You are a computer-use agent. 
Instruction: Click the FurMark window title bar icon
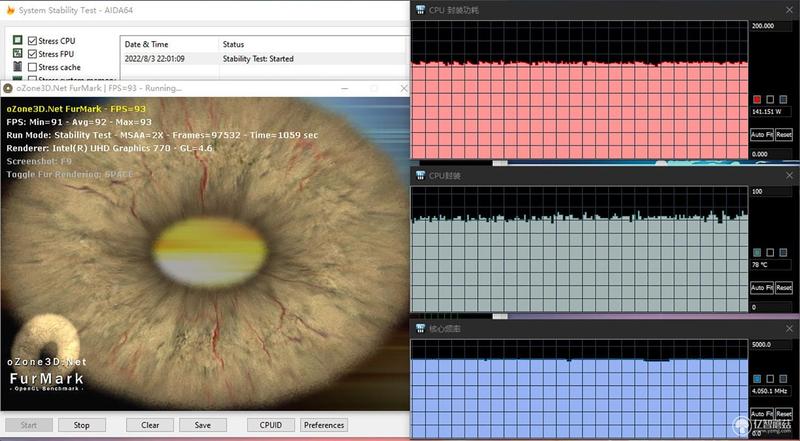8,88
